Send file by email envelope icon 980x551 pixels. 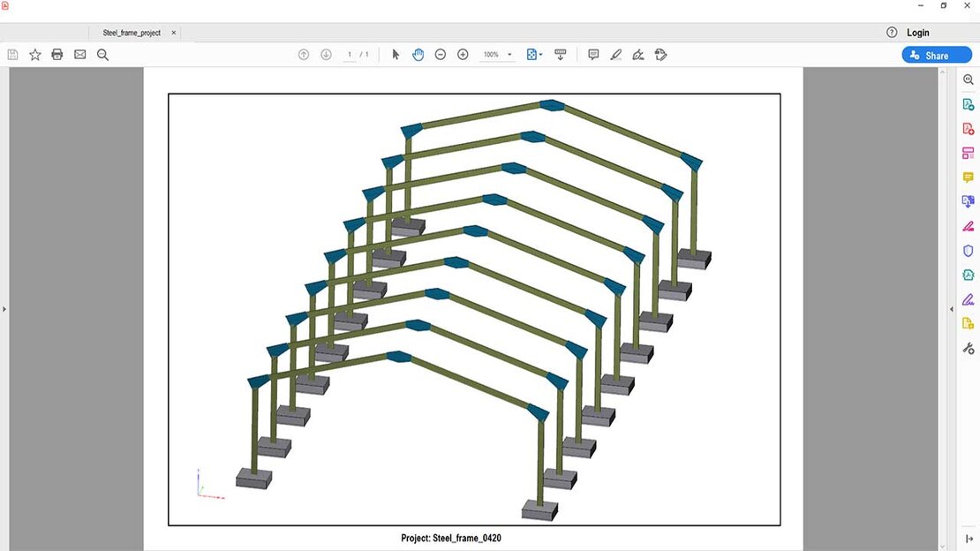point(80,55)
